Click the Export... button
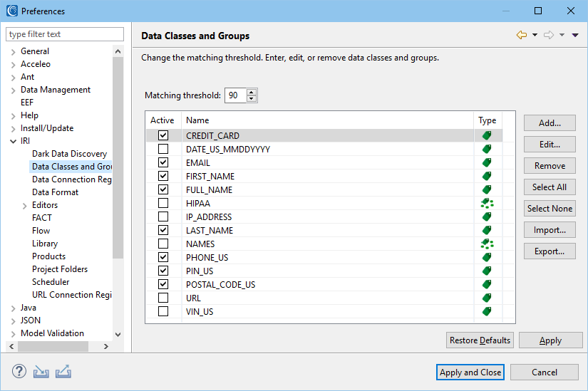Viewport: 588px width, 391px height. pyautogui.click(x=550, y=251)
